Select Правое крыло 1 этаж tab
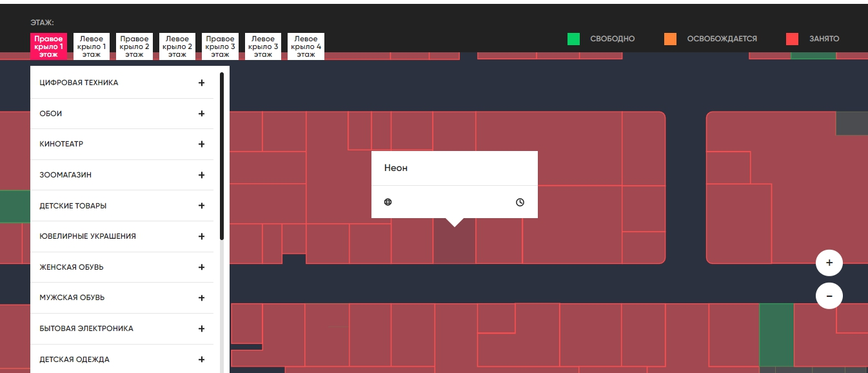Image resolution: width=868 pixels, height=373 pixels. pos(48,46)
